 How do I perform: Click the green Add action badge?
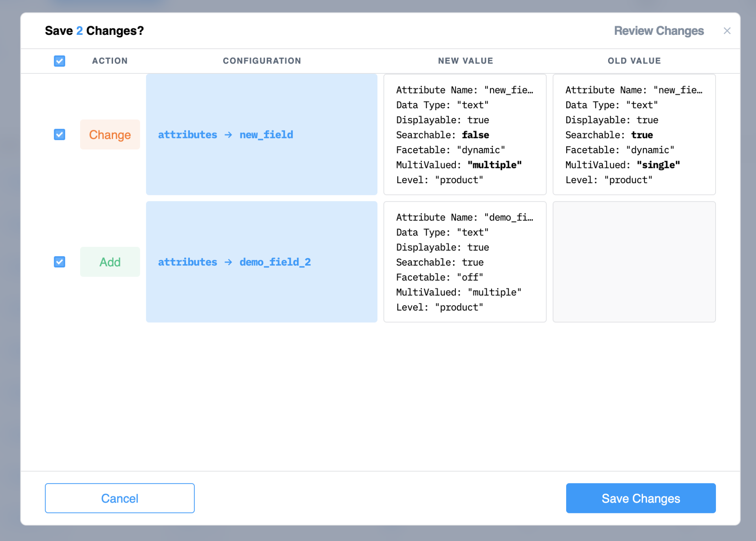[x=110, y=262]
